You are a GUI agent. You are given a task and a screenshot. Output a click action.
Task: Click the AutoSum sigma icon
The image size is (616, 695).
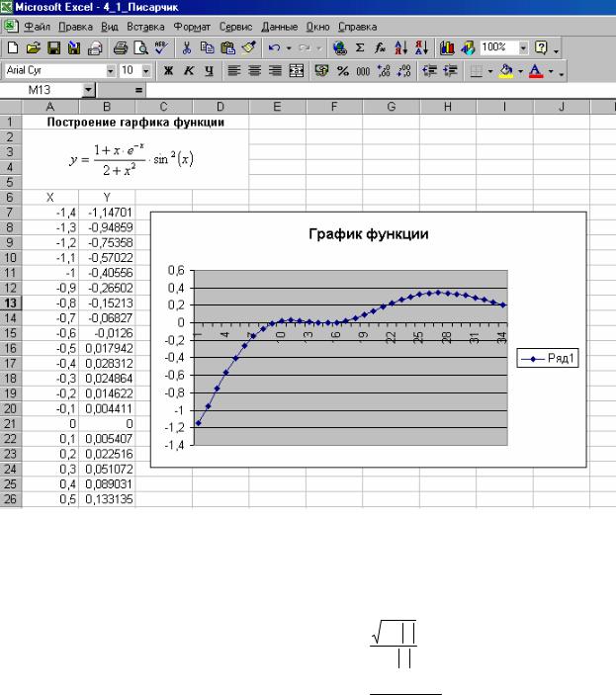tap(360, 47)
